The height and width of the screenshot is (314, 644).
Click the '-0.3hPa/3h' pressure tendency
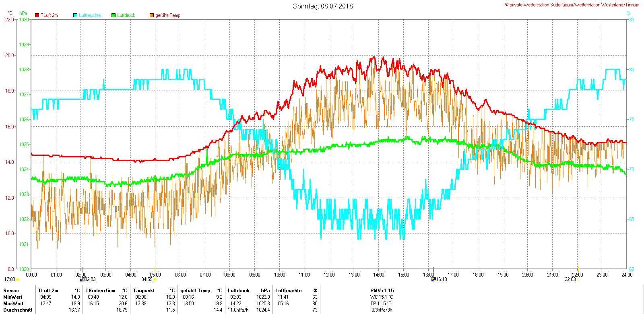coord(381,310)
